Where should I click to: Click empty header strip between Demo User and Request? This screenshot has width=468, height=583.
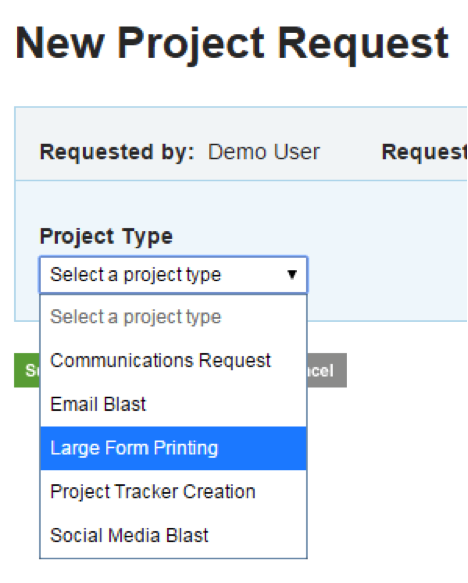click(x=351, y=152)
